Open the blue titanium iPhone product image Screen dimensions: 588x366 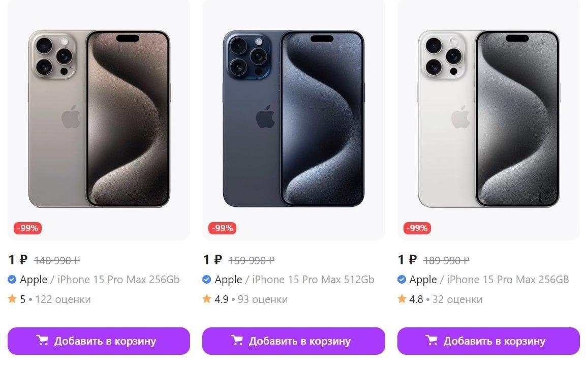[x=294, y=118]
